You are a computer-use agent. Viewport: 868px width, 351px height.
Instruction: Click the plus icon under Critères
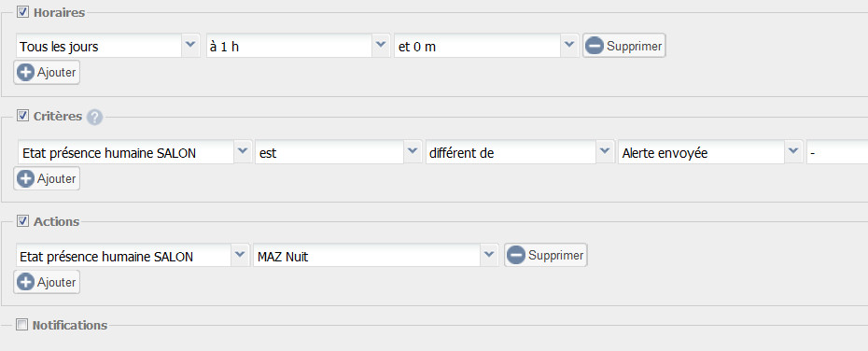pos(25,179)
